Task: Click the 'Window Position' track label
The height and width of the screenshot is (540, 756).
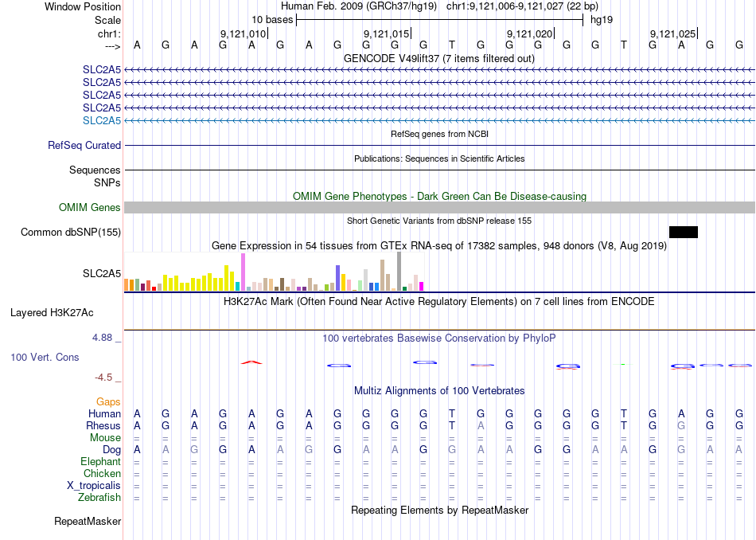Action: (83, 6)
